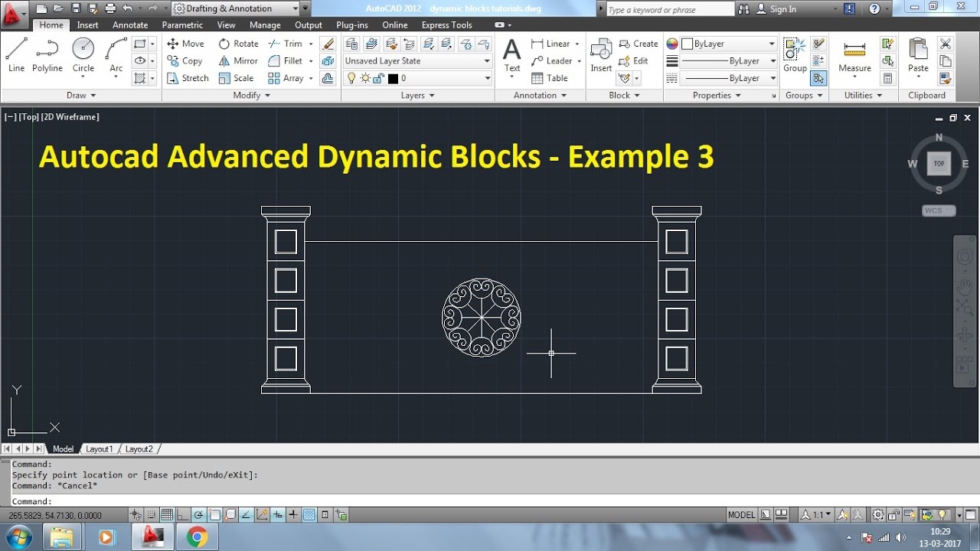Image resolution: width=980 pixels, height=551 pixels.
Task: Click the Linear dimension tool
Action: tap(550, 44)
